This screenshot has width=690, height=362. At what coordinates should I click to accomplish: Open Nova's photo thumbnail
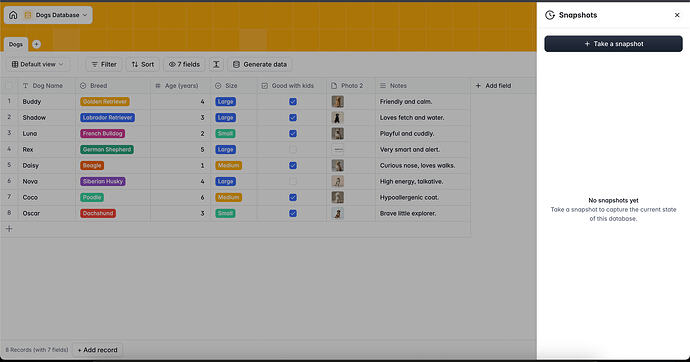click(x=338, y=181)
